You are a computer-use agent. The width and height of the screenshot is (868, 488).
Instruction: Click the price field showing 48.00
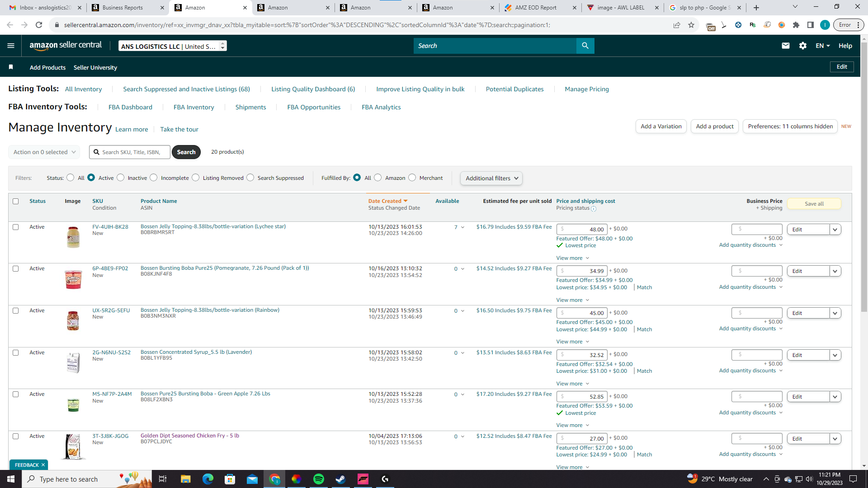click(x=582, y=229)
